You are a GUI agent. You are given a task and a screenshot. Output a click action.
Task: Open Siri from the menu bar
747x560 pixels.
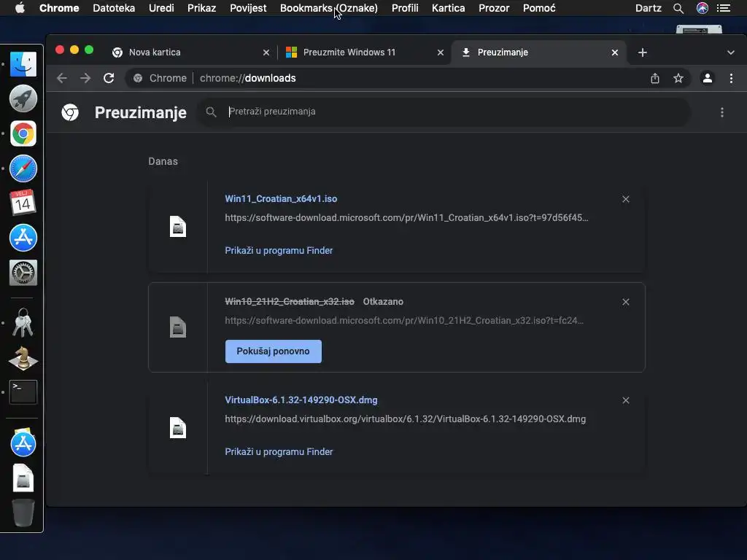[703, 8]
